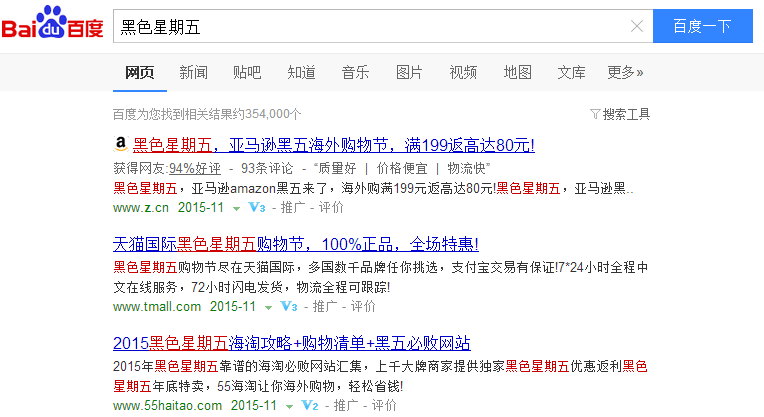Open the 音乐 tab

[x=355, y=73]
